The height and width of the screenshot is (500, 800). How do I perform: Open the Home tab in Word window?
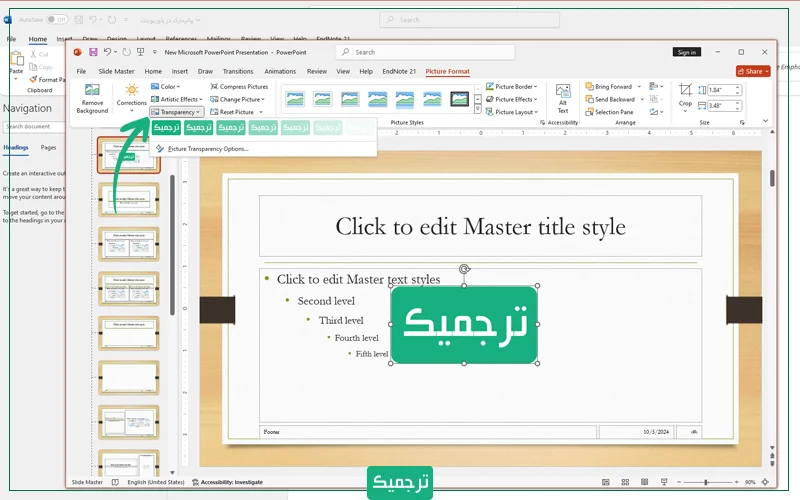point(37,39)
